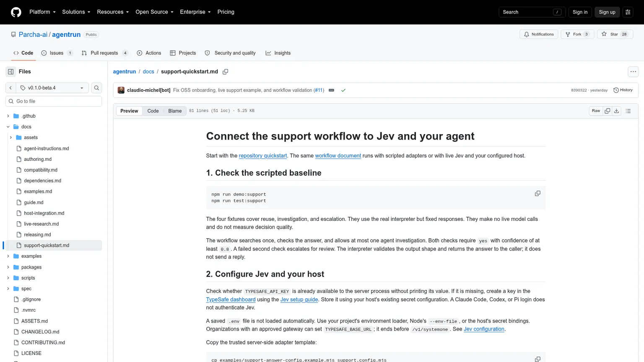Open the three-dot file options menu
The height and width of the screenshot is (362, 644).
(633, 72)
